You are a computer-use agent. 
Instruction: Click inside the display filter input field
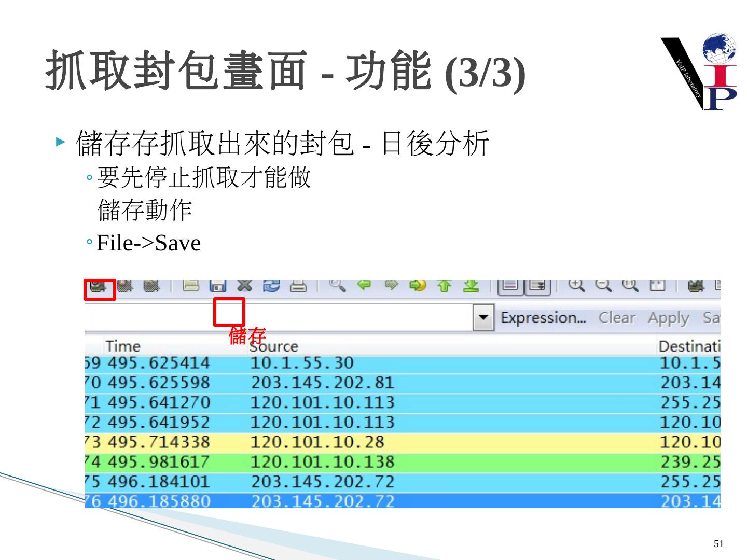[x=279, y=317]
